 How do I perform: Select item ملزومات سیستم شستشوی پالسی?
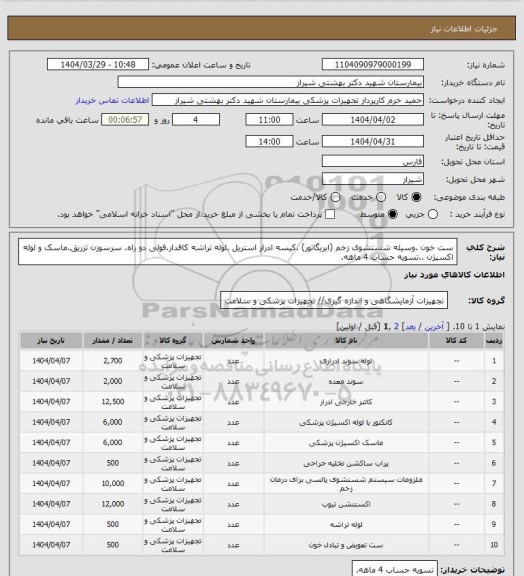[346, 484]
